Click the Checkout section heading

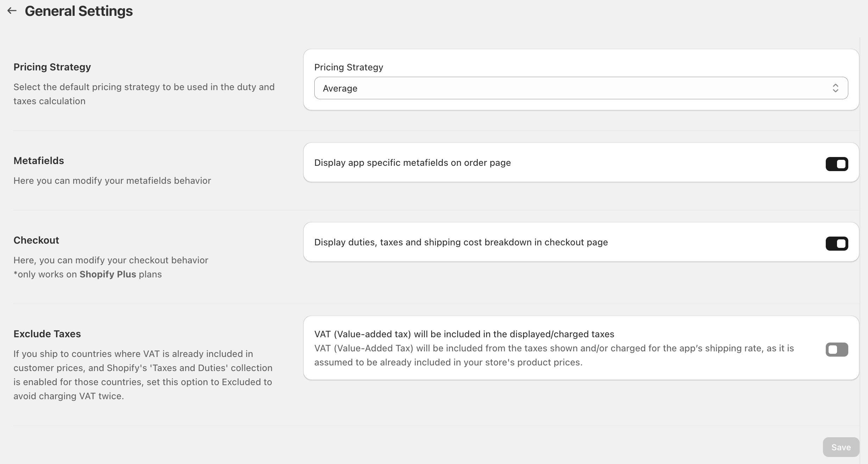[36, 240]
